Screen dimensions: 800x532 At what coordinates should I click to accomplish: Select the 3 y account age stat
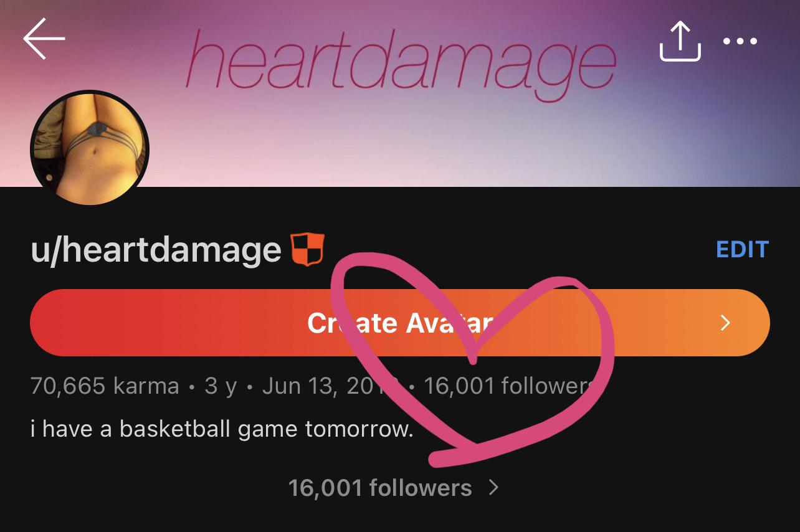(x=221, y=386)
